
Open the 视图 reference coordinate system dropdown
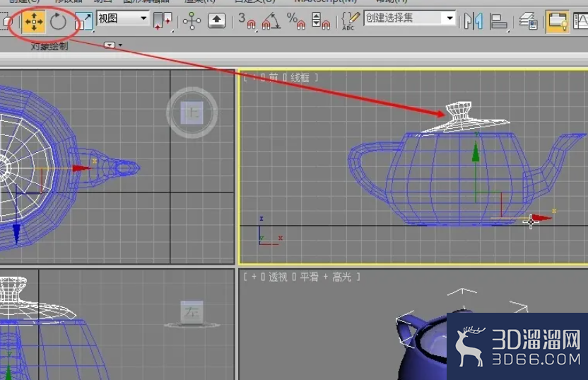tap(123, 18)
